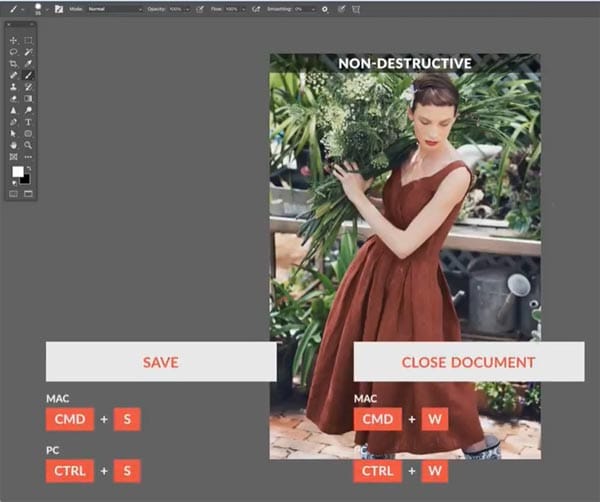The width and height of the screenshot is (600, 502).
Task: Activate the Hand tool
Action: pos(14,144)
